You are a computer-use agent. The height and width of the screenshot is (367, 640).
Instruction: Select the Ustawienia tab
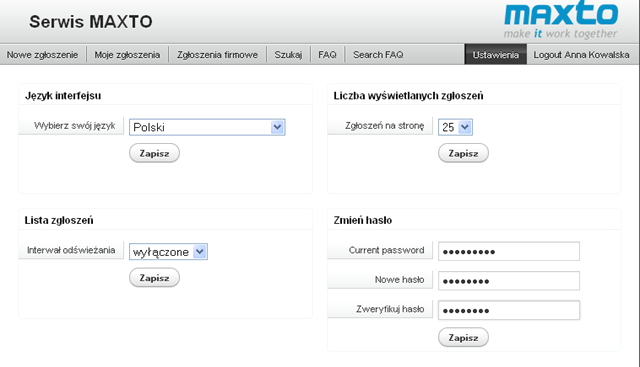[496, 55]
